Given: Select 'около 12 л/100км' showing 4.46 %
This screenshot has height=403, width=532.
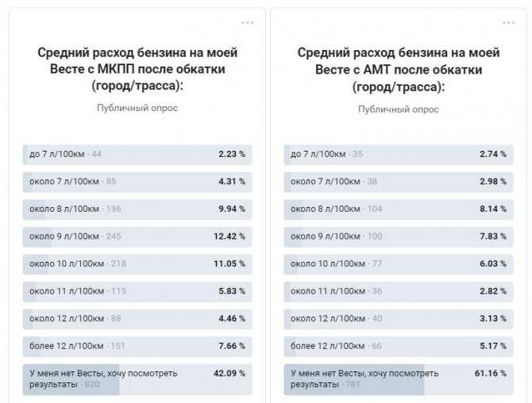Looking at the screenshot, I should tap(137, 319).
